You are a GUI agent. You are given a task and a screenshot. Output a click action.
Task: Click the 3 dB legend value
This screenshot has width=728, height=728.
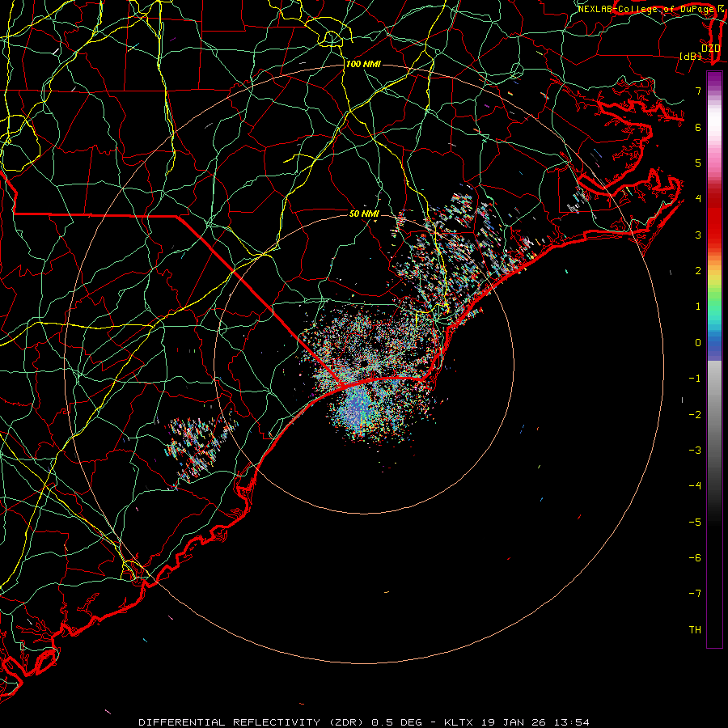coord(698,235)
